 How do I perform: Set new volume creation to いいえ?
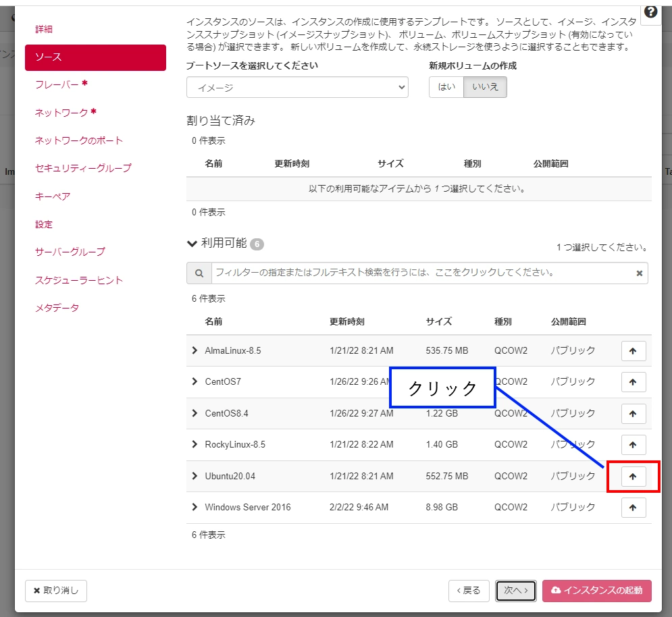point(485,87)
